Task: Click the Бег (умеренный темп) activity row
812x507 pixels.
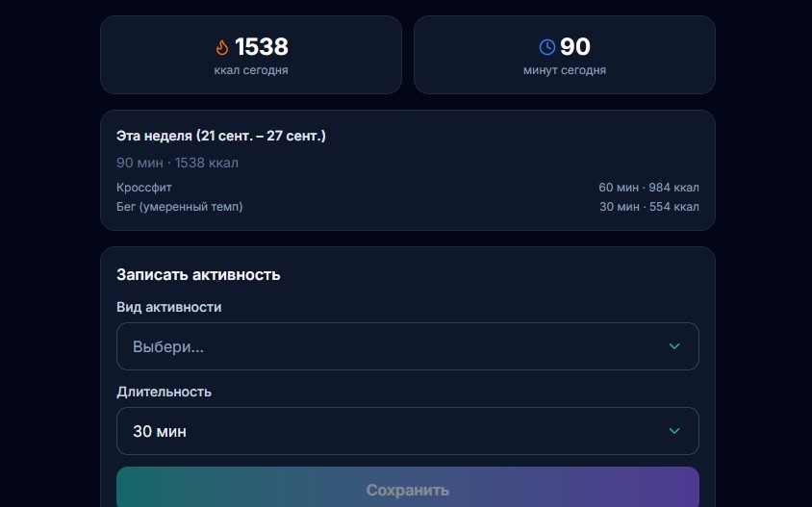Action: 408,207
